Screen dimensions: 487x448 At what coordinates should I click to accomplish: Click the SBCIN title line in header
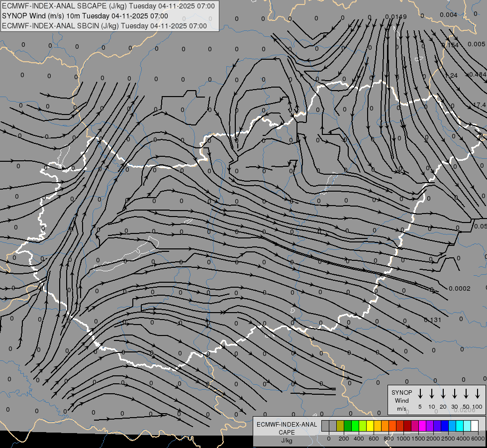104,26
